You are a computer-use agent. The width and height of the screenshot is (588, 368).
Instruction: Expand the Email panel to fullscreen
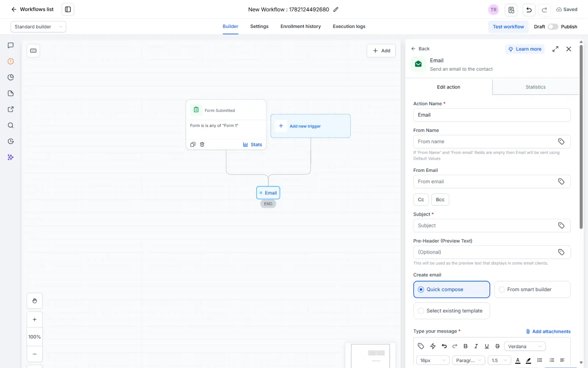click(x=555, y=49)
